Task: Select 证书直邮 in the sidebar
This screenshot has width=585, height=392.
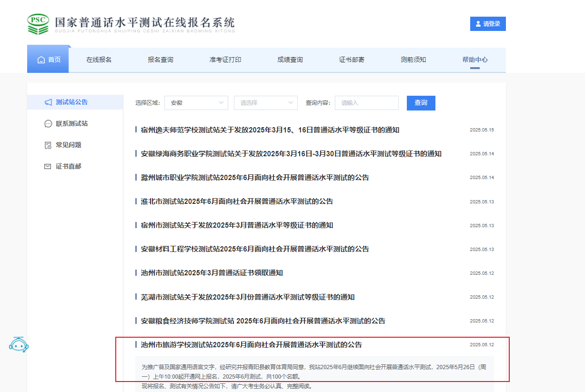Action: [69, 167]
